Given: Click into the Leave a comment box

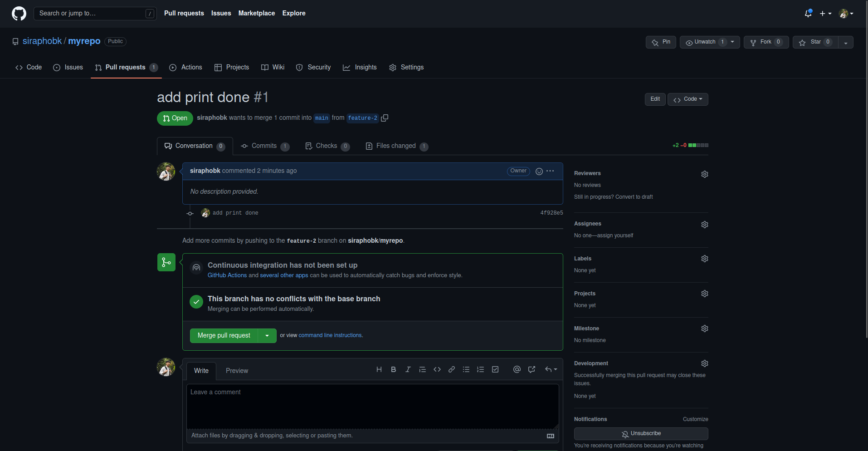Looking at the screenshot, I should click(372, 406).
